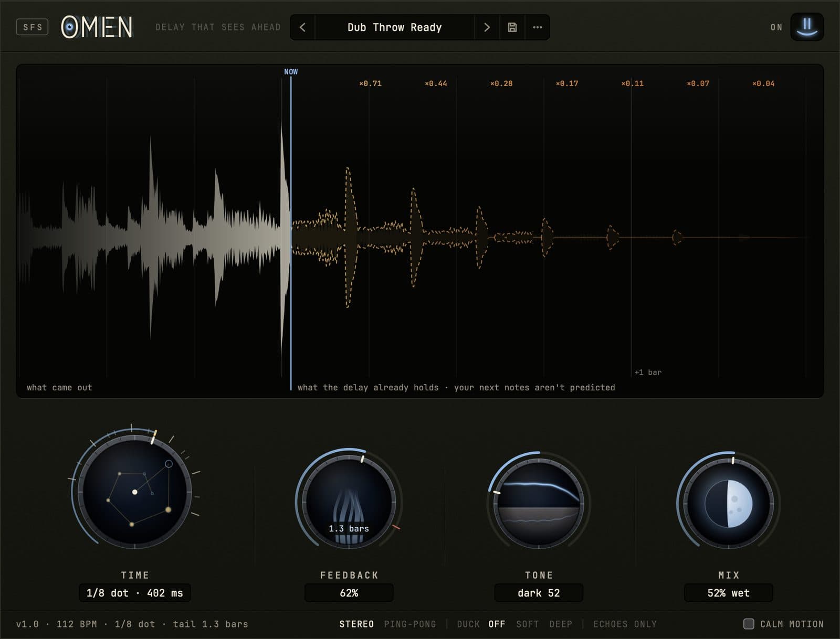Set duck to OFF
The height and width of the screenshot is (639, 840).
coord(497,624)
